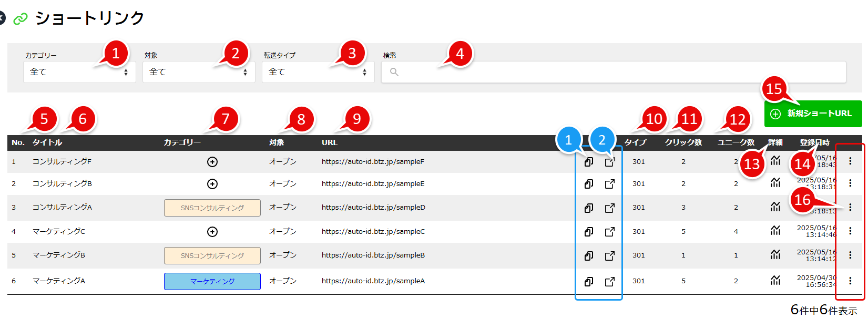Image resolution: width=868 pixels, height=329 pixels.
Task: Open sampleF URL in new tab
Action: 610,162
